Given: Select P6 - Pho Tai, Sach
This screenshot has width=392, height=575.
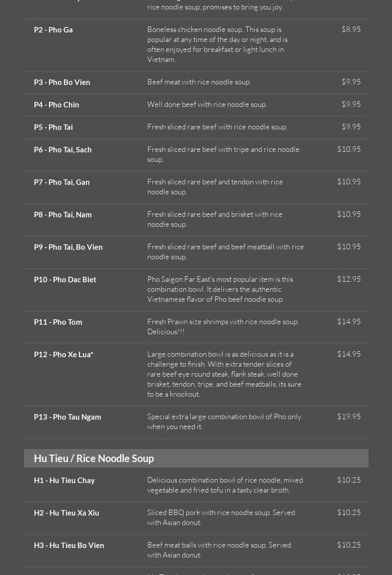Looking at the screenshot, I should point(63,150).
